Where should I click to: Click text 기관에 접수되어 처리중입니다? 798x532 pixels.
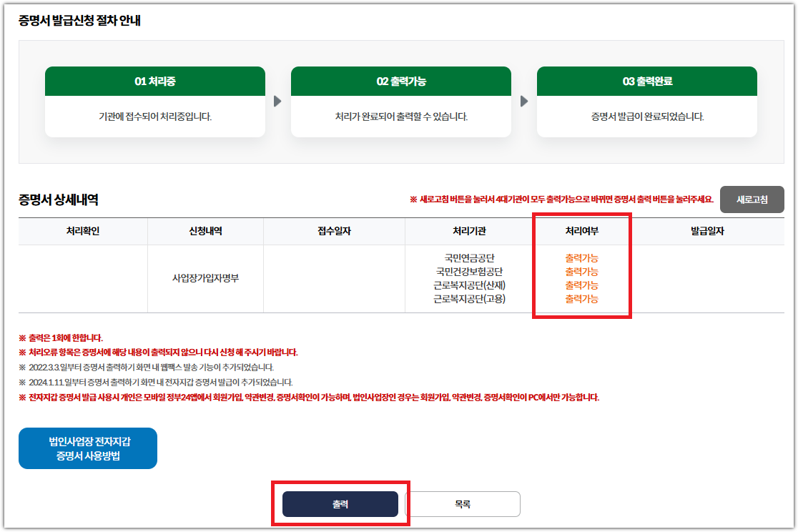[155, 117]
